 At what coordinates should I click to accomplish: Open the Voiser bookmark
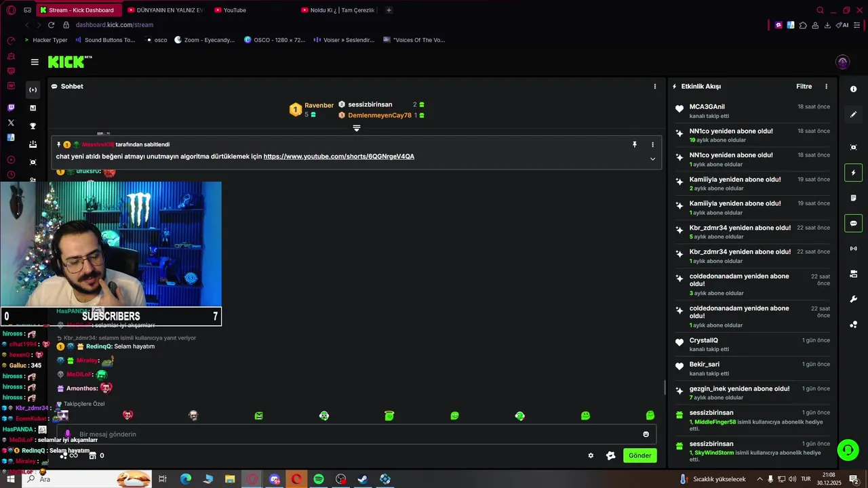pos(344,40)
